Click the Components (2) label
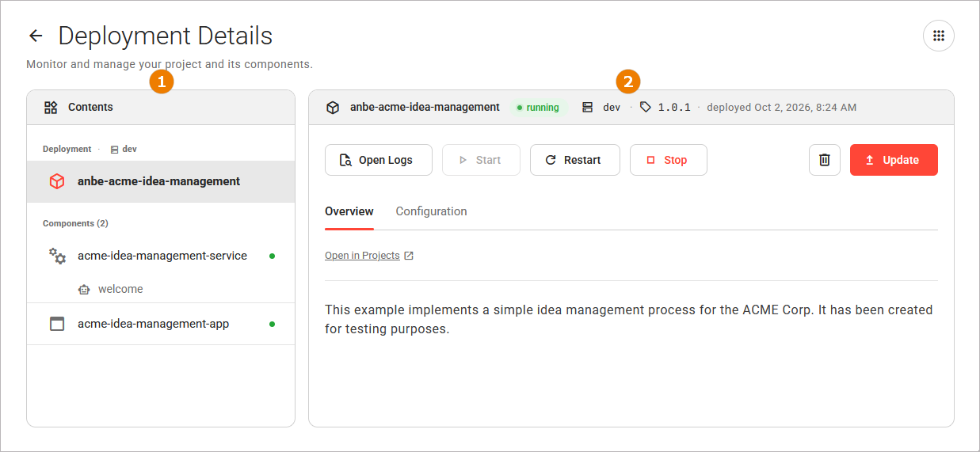This screenshot has width=980, height=452. click(75, 223)
